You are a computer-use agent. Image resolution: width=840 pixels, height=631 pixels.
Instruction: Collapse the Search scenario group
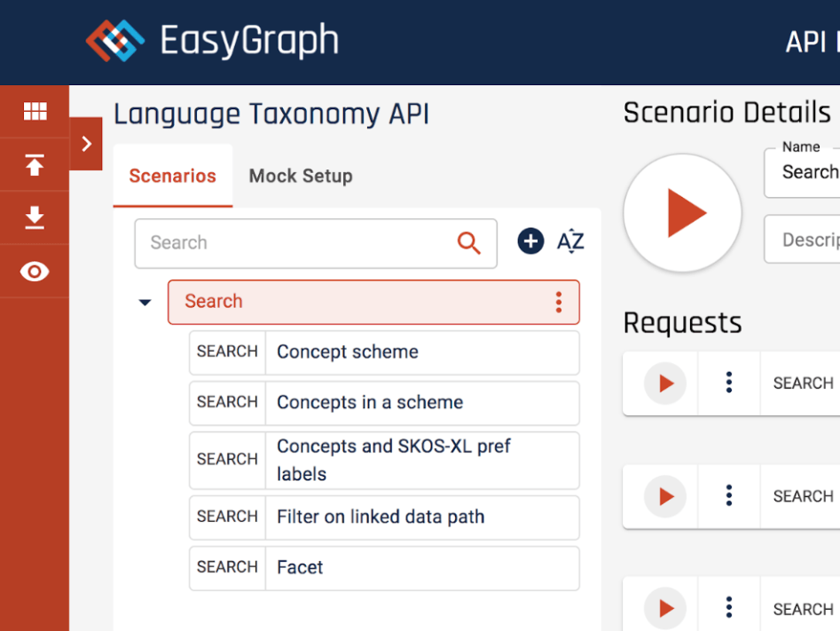pyautogui.click(x=145, y=303)
